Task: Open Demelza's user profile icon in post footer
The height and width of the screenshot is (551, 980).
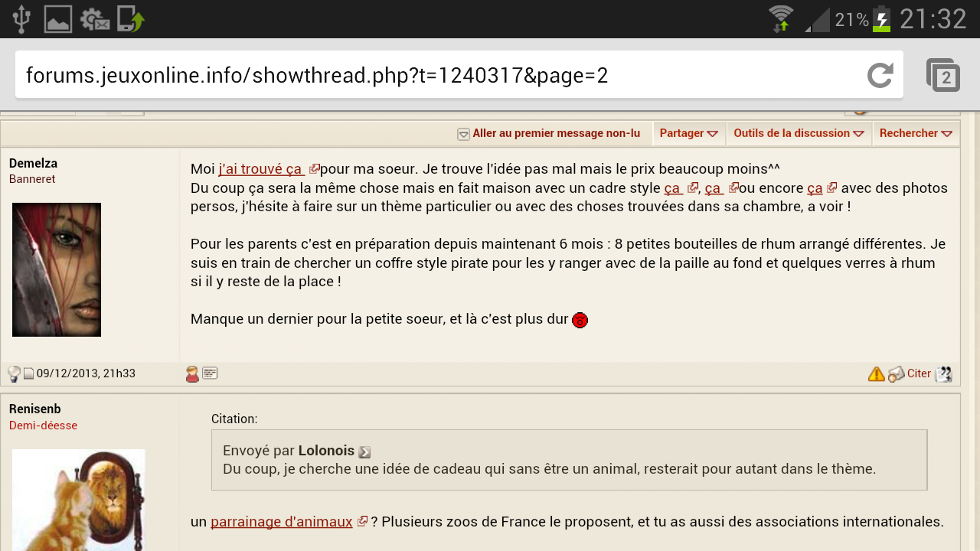Action: tap(192, 373)
